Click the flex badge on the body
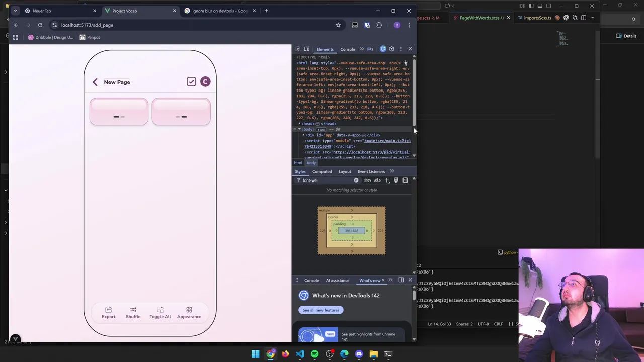 [321, 130]
